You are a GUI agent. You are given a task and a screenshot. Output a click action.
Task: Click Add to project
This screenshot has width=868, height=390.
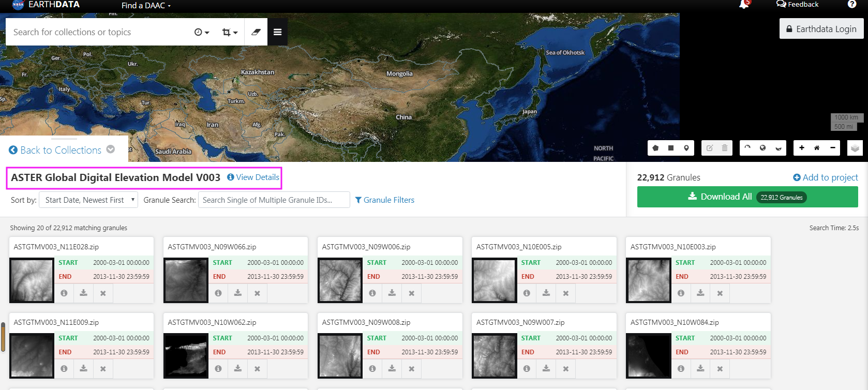826,177
